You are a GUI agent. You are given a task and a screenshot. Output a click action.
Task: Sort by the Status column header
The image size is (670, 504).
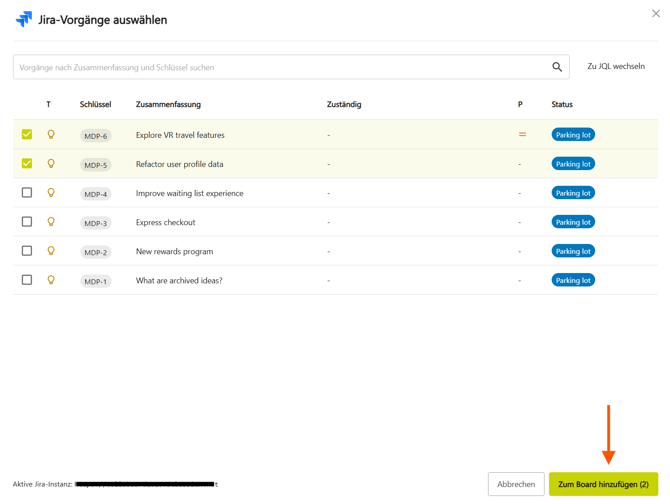562,104
